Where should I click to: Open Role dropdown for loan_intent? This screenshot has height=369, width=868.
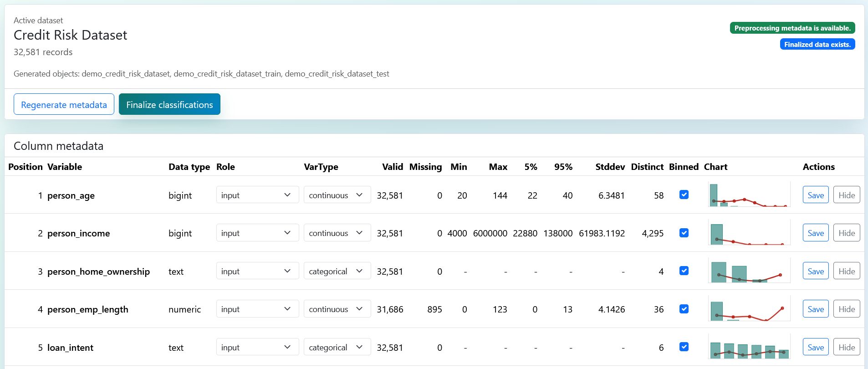tap(257, 347)
